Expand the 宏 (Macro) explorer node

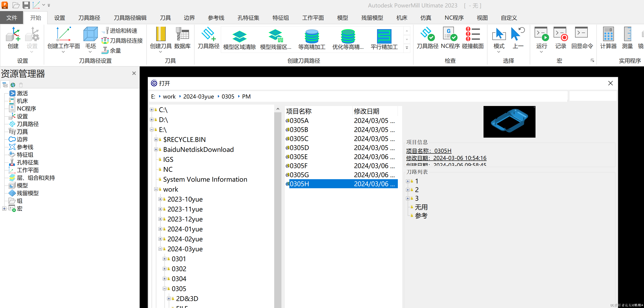4,209
